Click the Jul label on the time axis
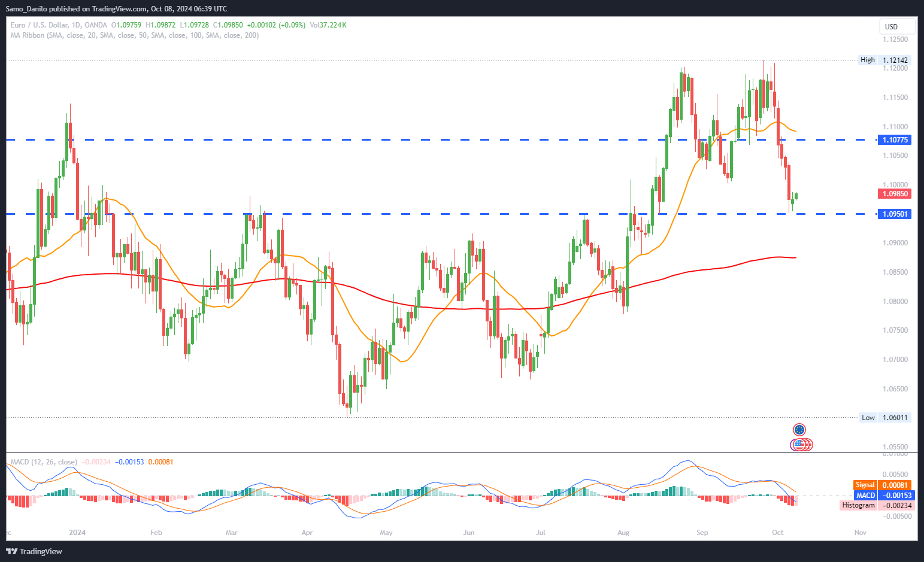 [x=541, y=533]
